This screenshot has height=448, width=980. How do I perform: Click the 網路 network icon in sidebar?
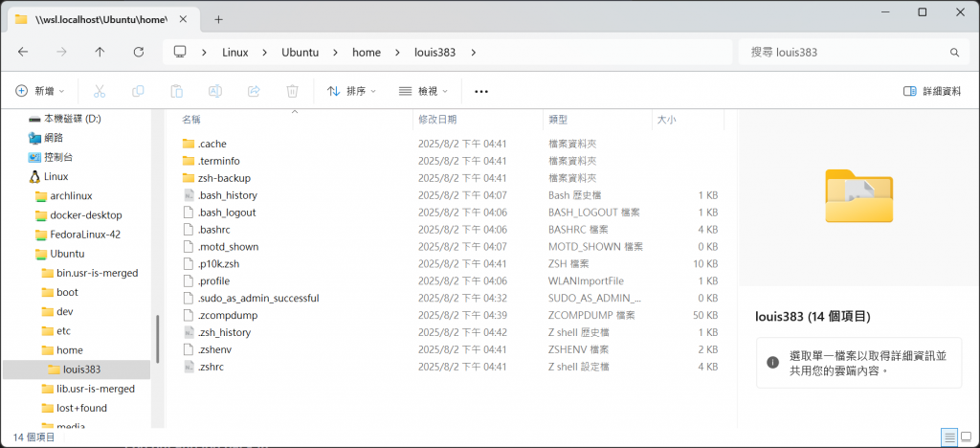pos(34,138)
